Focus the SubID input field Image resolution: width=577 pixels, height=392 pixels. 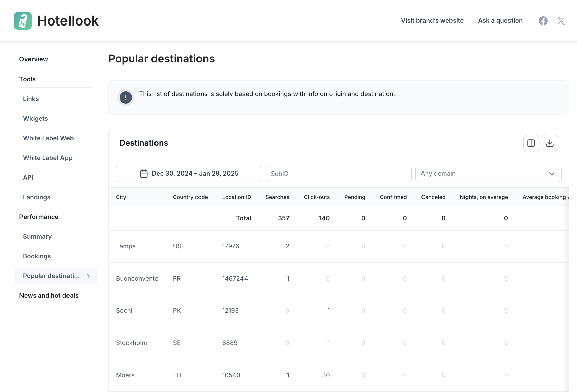[x=339, y=174]
